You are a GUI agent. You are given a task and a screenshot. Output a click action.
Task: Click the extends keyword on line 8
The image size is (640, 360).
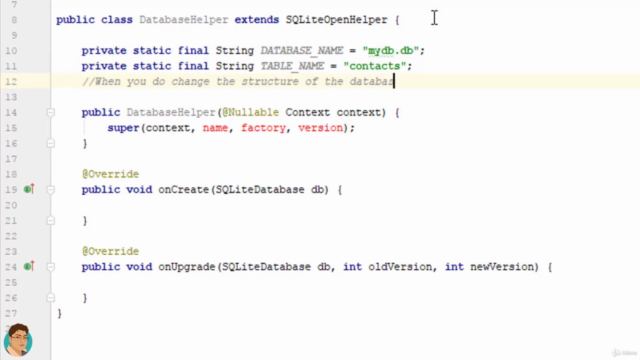pos(257,20)
